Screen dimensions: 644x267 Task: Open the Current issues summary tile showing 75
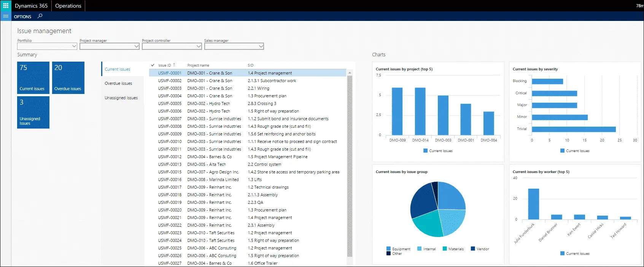click(x=33, y=78)
